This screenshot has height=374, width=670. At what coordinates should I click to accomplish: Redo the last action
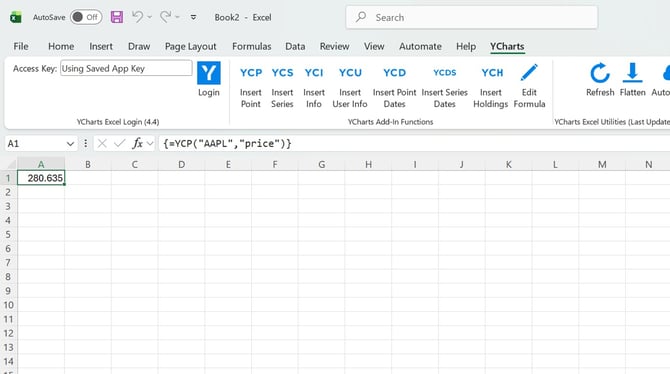(x=165, y=17)
